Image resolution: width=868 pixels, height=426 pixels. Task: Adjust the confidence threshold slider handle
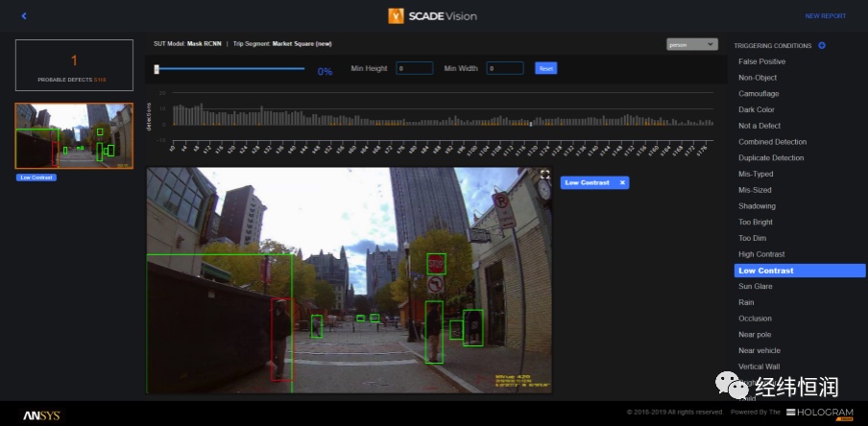click(157, 69)
